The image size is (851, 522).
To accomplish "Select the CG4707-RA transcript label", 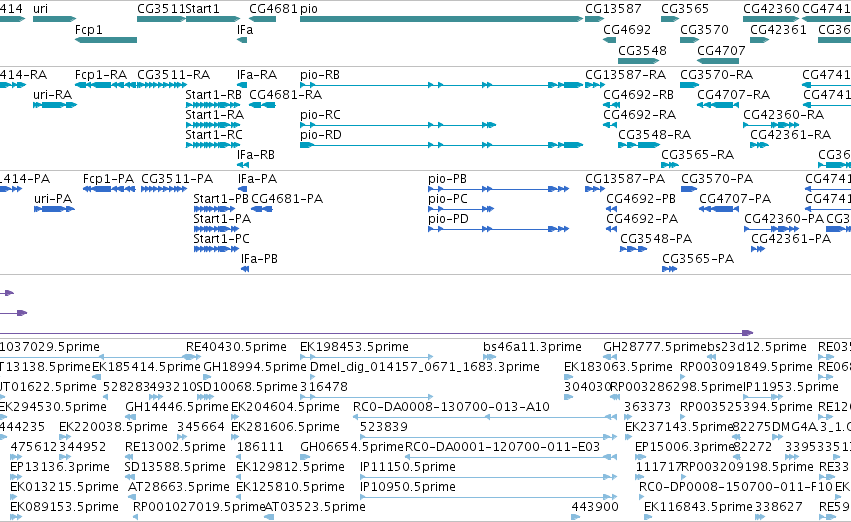I will (733, 95).
